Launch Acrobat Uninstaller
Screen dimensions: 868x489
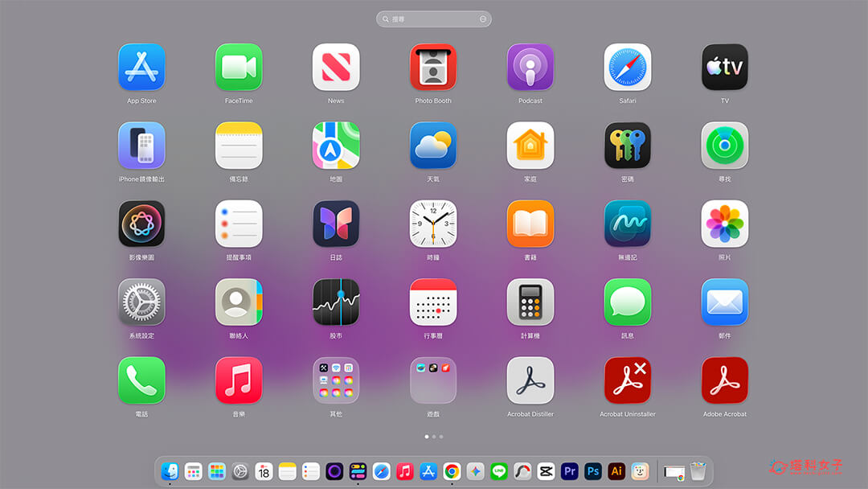pos(627,380)
